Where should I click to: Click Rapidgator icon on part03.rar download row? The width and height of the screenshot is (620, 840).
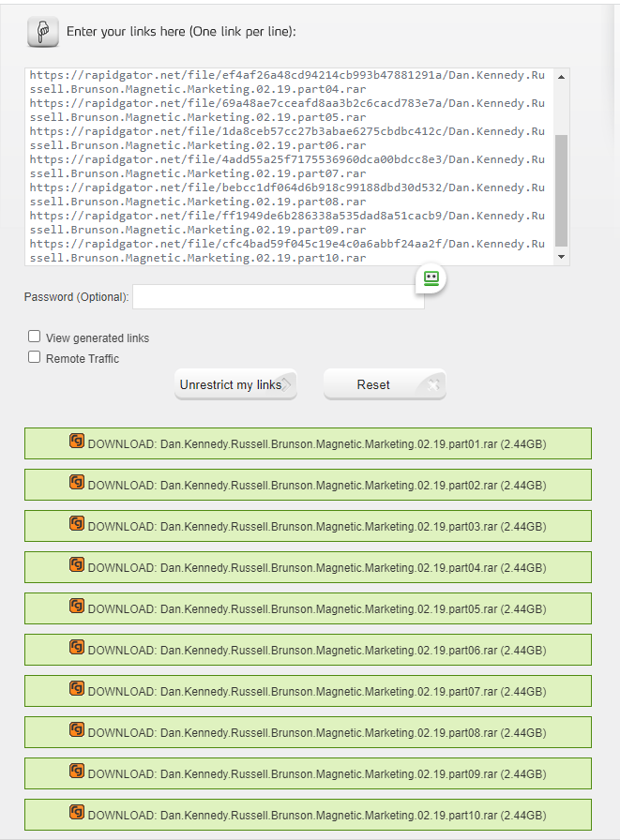(77, 523)
